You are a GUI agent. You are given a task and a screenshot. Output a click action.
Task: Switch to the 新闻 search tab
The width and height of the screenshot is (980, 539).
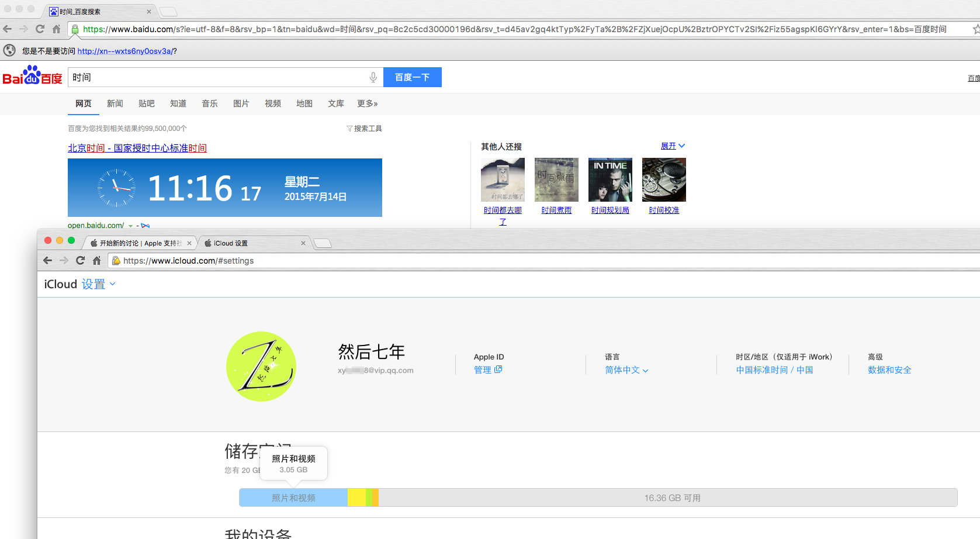pyautogui.click(x=115, y=103)
